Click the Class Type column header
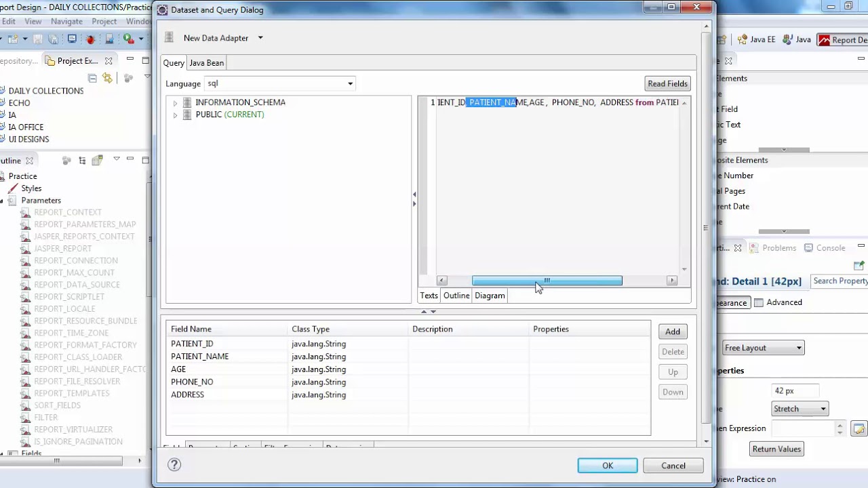This screenshot has width=868, height=488. click(x=348, y=329)
